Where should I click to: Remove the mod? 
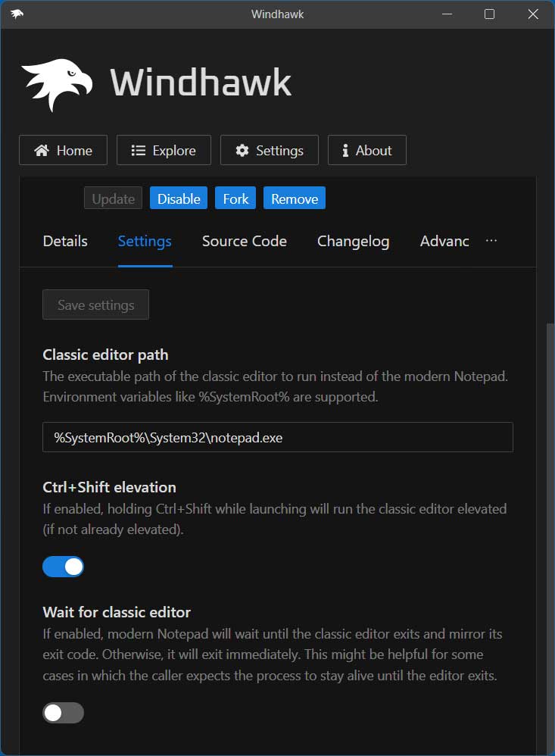click(295, 198)
